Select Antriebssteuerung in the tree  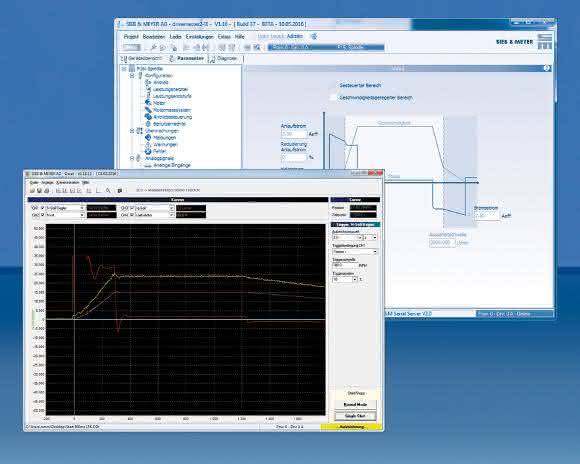172,117
